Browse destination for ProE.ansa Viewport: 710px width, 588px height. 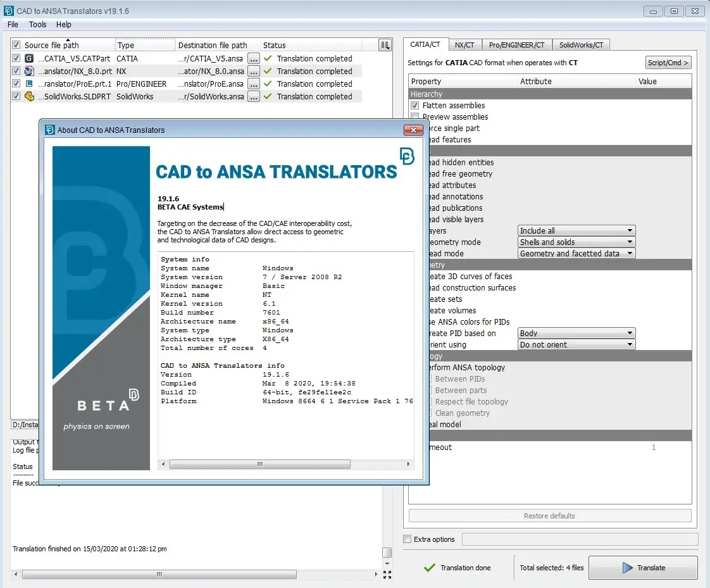pyautogui.click(x=254, y=84)
